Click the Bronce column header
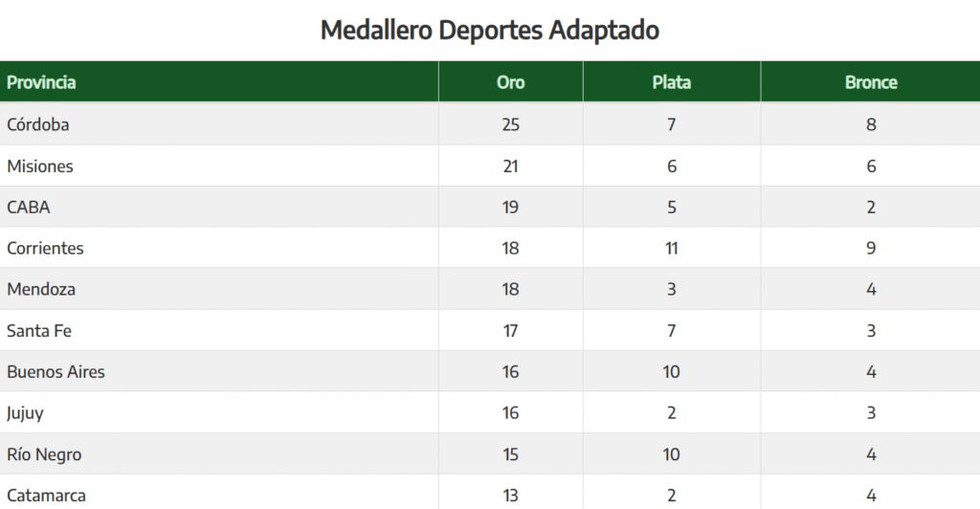 coord(870,82)
